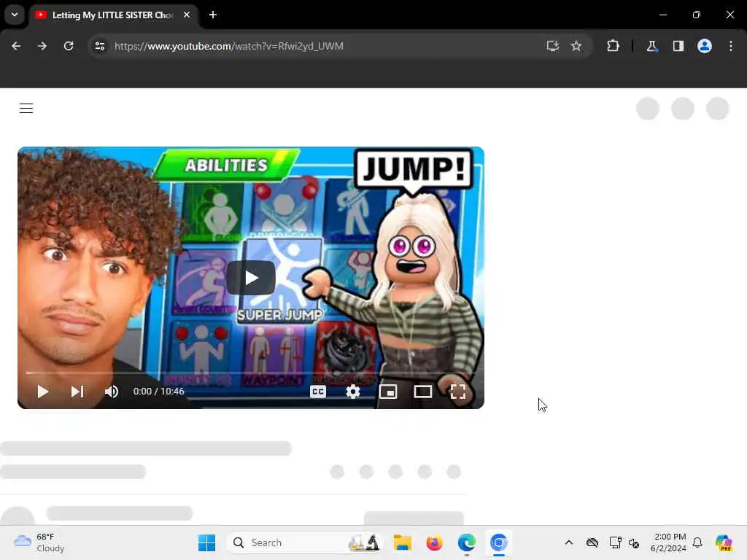Go forward in browser history
The width and height of the screenshot is (747, 560).
pos(42,46)
